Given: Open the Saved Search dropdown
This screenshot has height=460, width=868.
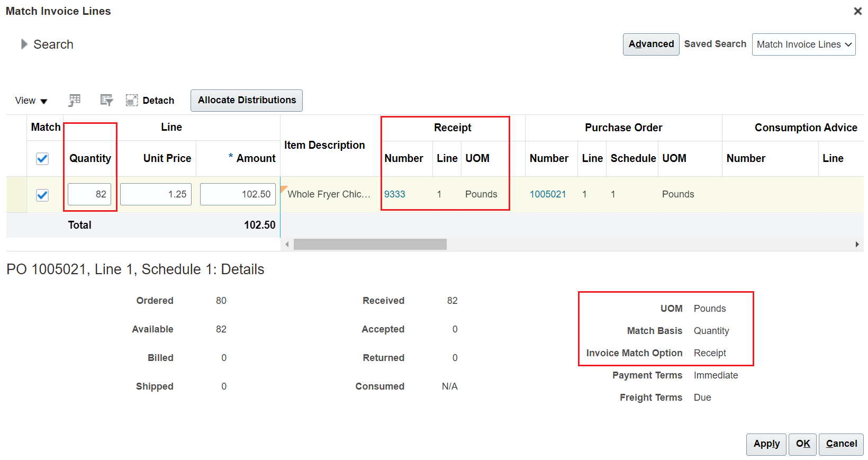Looking at the screenshot, I should (x=803, y=44).
